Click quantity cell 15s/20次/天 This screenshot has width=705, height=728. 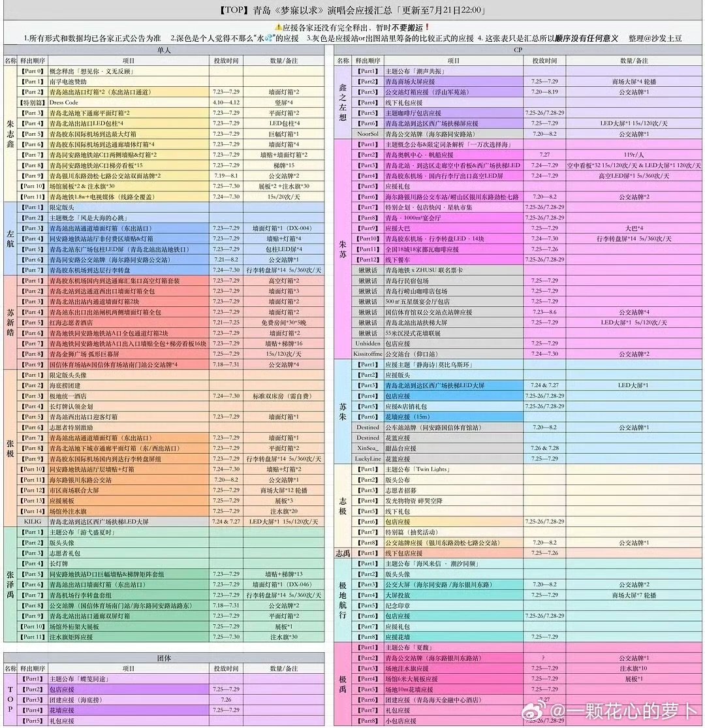coord(284,197)
